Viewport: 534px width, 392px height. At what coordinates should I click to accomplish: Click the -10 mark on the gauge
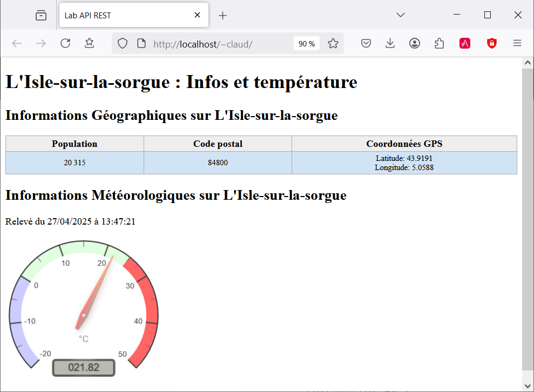pyautogui.click(x=30, y=321)
